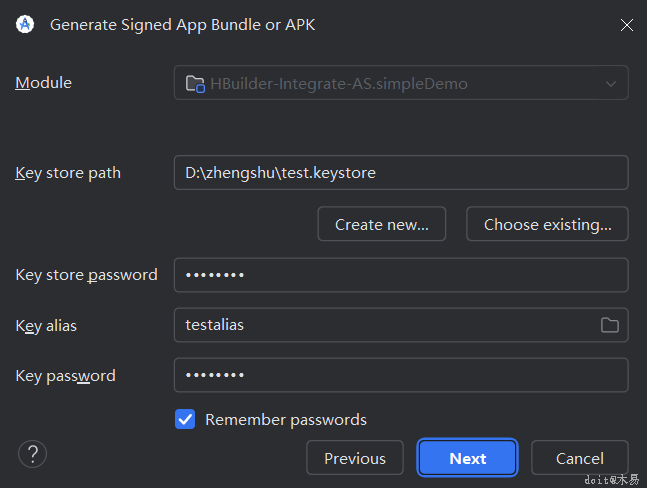
Task: Click the Module label text
Action: click(43, 83)
